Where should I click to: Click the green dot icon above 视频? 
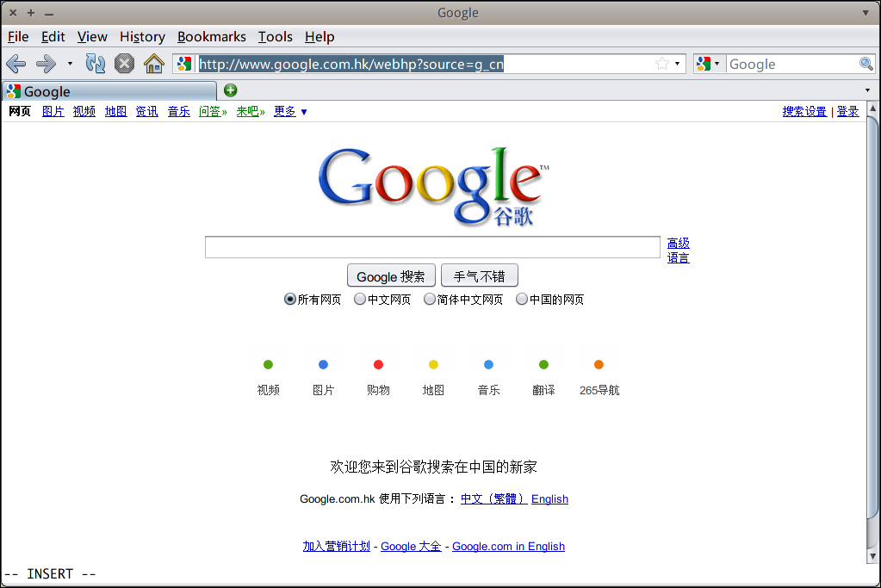[268, 364]
